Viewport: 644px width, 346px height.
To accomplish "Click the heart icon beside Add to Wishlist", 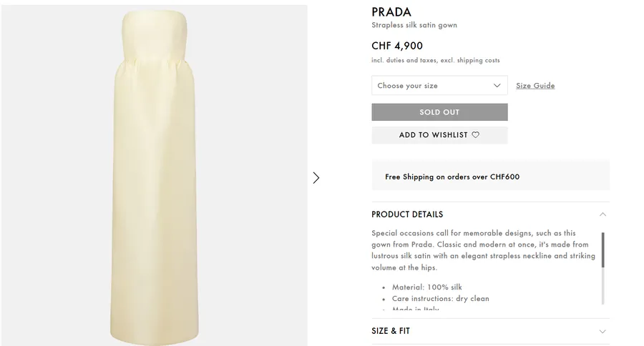I will pos(476,135).
